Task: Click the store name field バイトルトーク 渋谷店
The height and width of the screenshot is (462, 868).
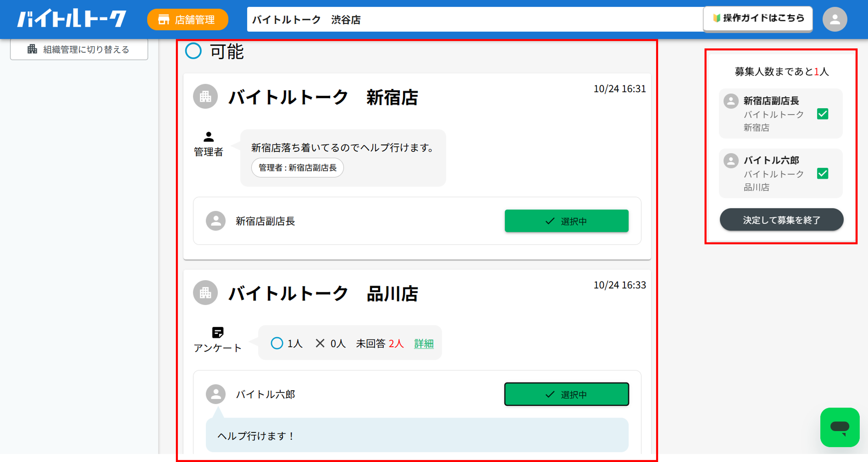Action: [475, 20]
